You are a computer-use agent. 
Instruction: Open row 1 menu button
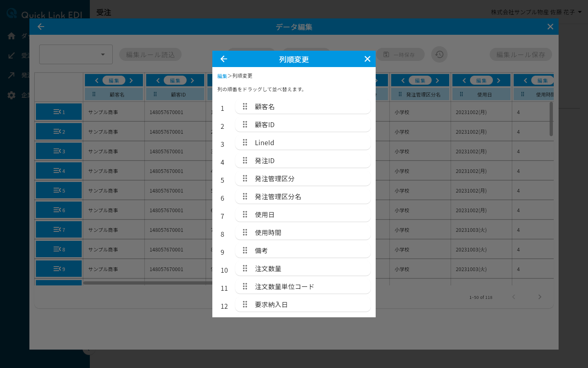[x=59, y=112]
